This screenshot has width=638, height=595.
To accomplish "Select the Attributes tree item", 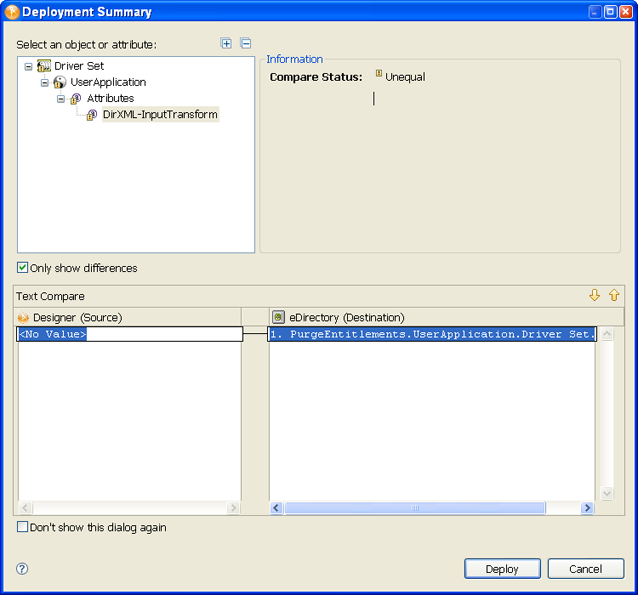I will 110,98.
